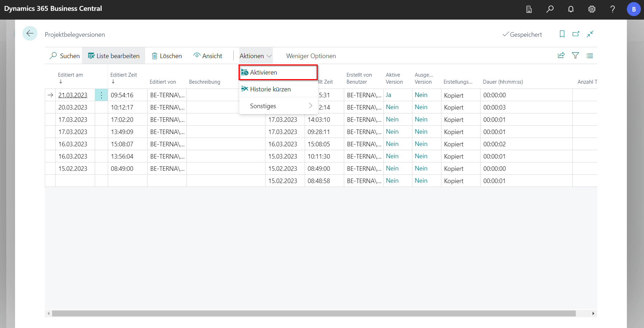
Task: Expand the Sonstiges submenu
Action: click(x=278, y=106)
